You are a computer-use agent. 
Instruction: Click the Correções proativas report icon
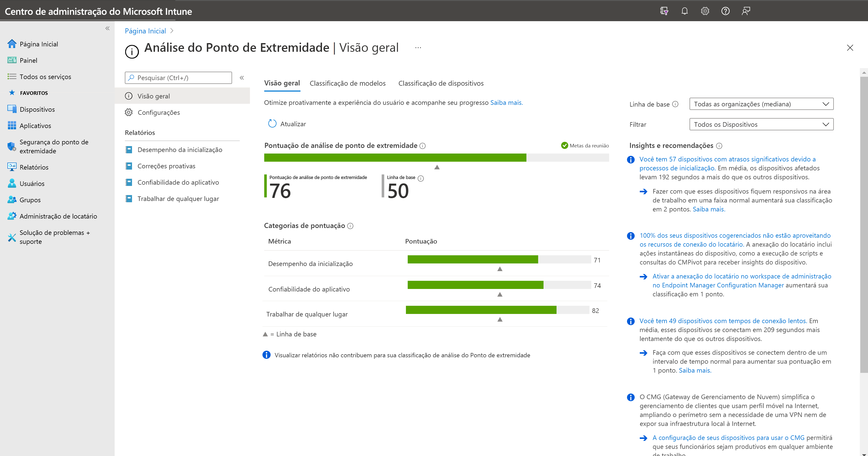129,166
